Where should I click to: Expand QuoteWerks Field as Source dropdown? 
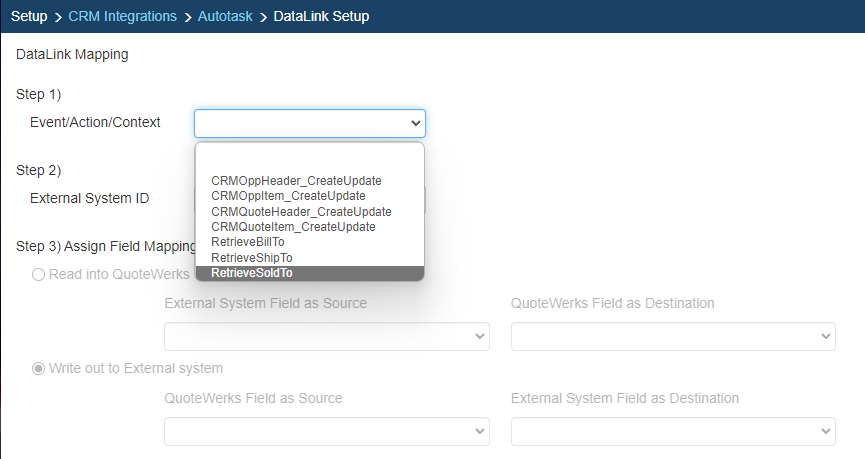[x=326, y=431]
